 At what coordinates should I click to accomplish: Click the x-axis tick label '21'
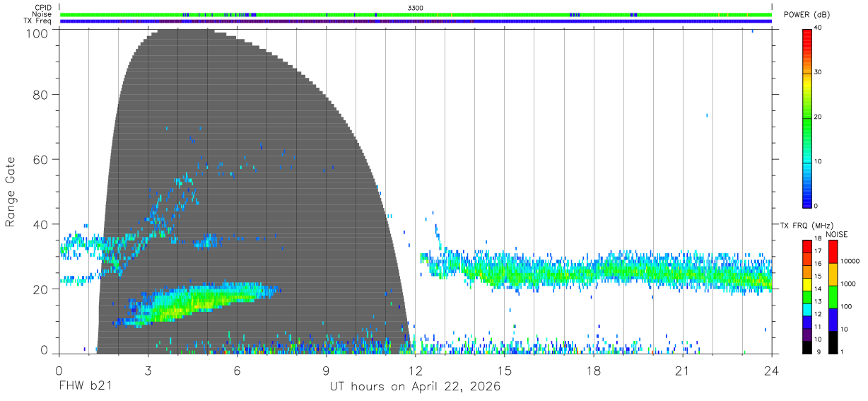point(683,371)
